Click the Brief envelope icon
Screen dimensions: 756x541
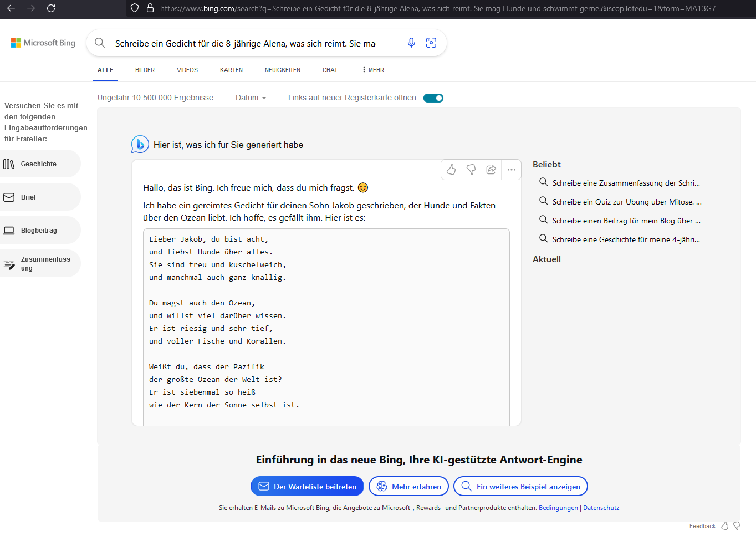tap(9, 197)
